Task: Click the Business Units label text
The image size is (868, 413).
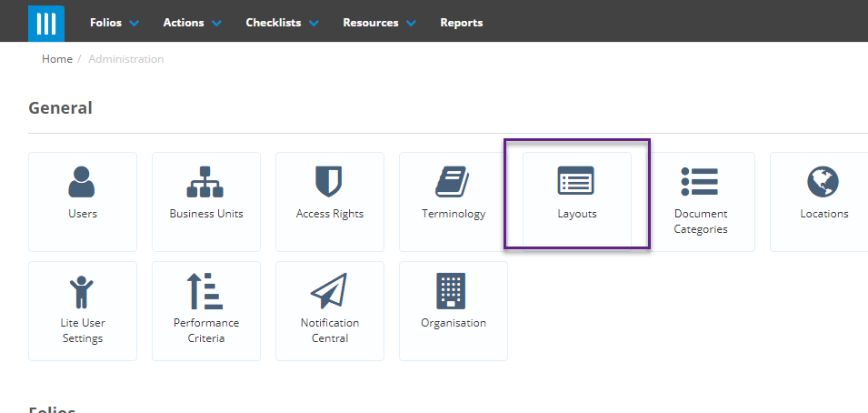Action: (206, 214)
